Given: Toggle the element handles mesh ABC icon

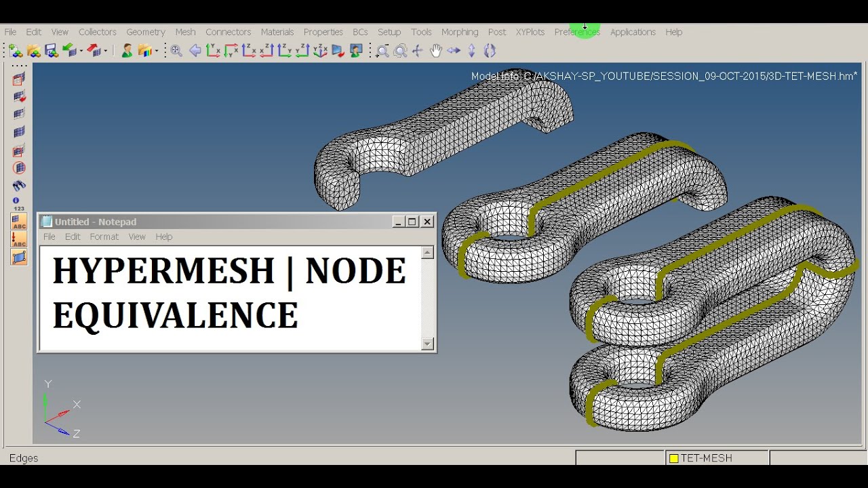Looking at the screenshot, I should pos(19,222).
